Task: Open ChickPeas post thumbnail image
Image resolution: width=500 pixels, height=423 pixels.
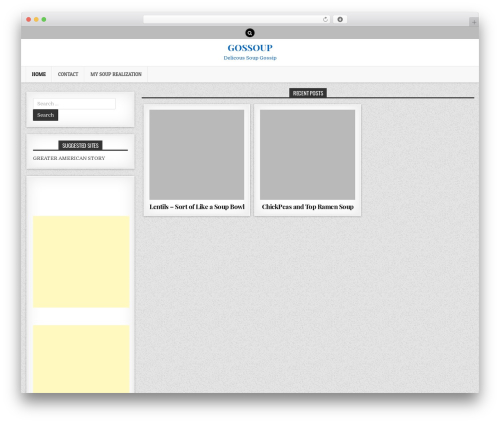Action: click(307, 155)
